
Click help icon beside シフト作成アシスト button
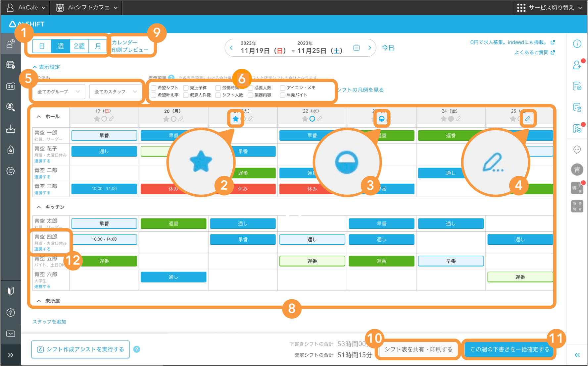point(137,349)
